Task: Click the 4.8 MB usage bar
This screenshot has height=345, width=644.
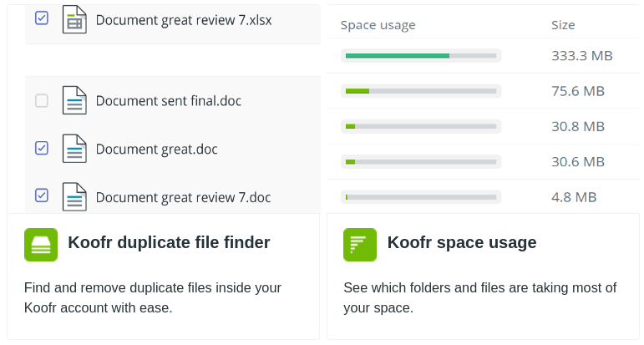Action: 421,197
